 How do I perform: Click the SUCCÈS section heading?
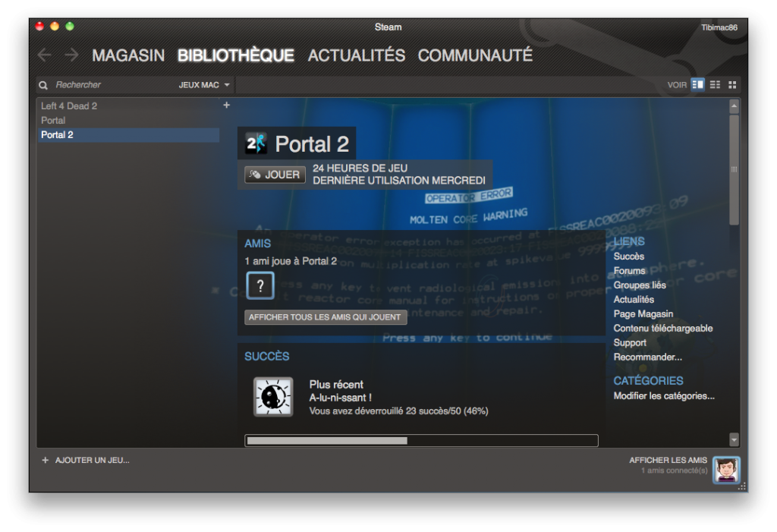pos(266,356)
